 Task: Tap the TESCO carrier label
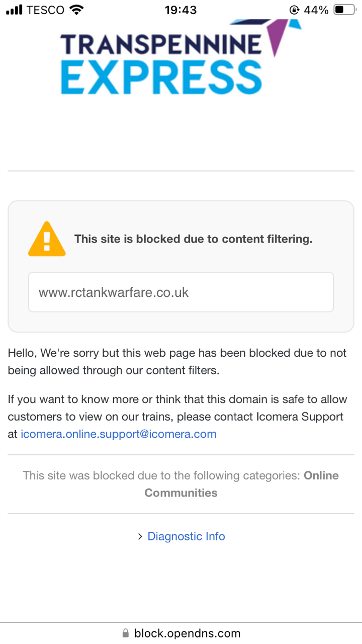pyautogui.click(x=47, y=10)
